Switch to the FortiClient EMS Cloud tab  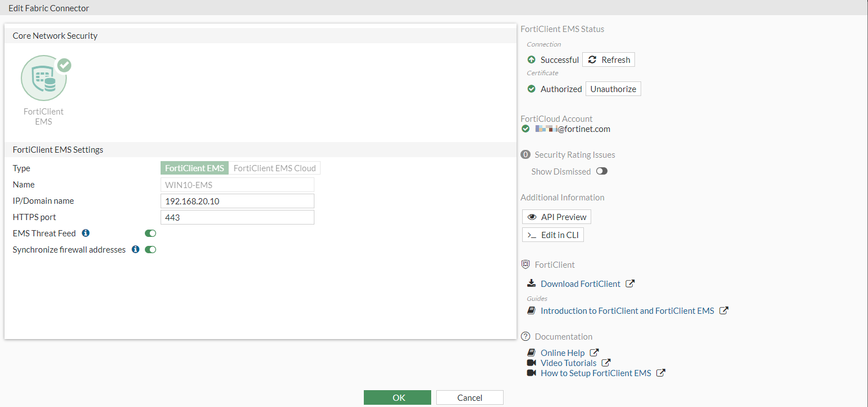coord(275,168)
